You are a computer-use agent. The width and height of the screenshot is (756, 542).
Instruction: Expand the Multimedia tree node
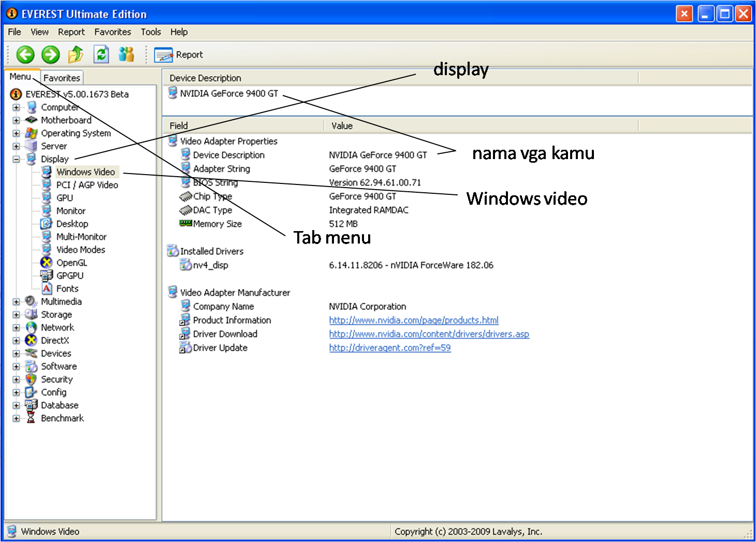point(16,302)
